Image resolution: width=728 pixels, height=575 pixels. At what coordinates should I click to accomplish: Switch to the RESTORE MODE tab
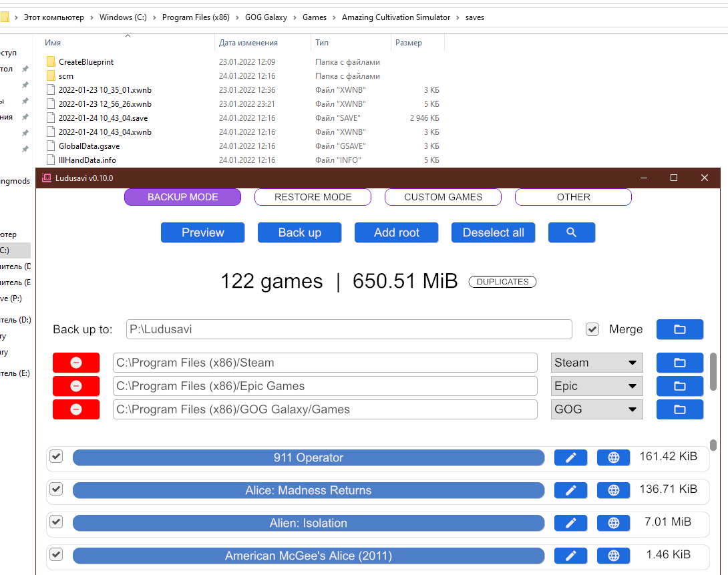[313, 197]
